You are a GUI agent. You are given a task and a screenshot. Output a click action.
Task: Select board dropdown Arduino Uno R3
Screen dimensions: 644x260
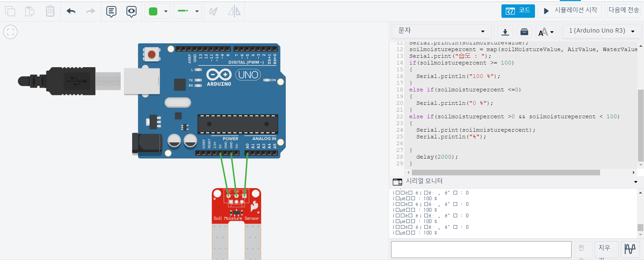pos(602,31)
